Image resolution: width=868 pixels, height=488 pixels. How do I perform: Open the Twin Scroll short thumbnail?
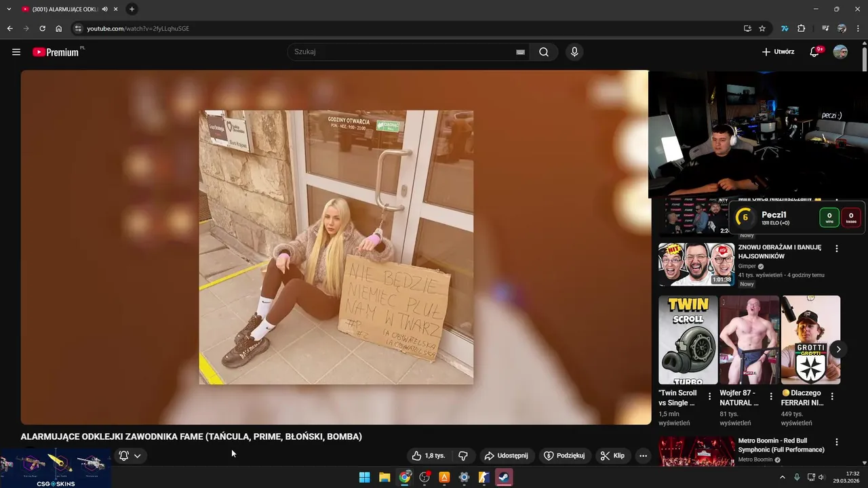(688, 340)
